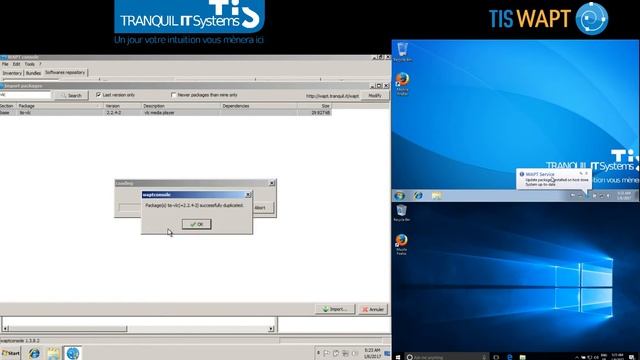Click the WAPT tray icon in Windows 7
The height and width of the screenshot is (360, 640).
[587, 196]
